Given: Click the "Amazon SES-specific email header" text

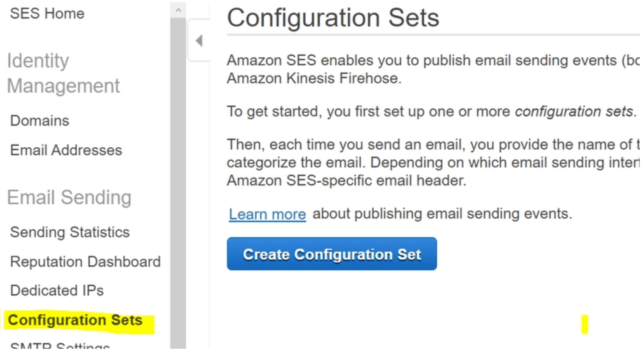Looking at the screenshot, I should click(x=346, y=181).
